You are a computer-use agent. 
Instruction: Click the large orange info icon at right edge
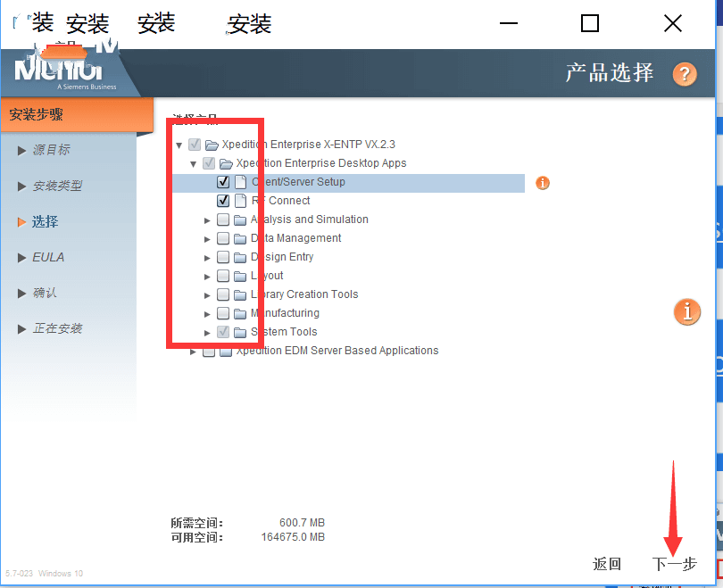(x=687, y=311)
